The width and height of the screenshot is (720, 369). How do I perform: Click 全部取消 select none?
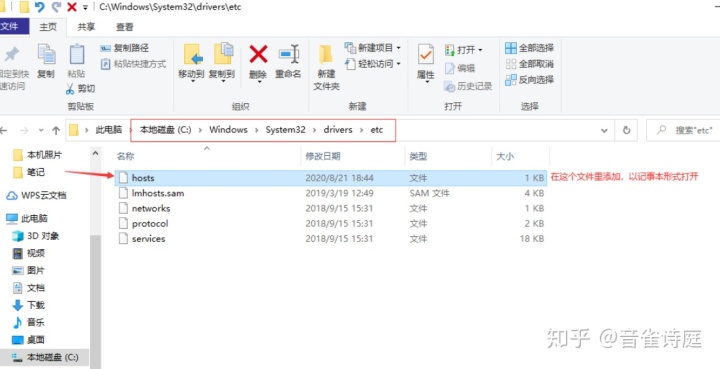click(529, 64)
